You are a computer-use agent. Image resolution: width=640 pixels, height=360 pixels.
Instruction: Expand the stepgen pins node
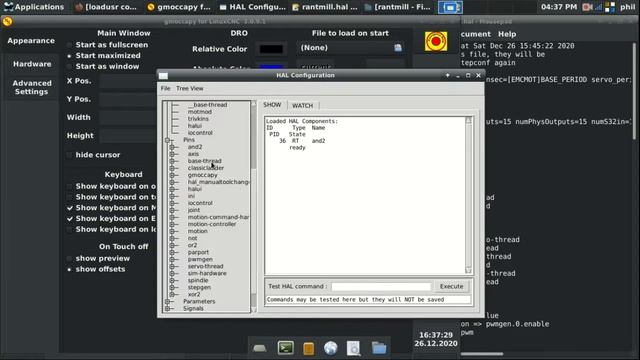pos(172,287)
